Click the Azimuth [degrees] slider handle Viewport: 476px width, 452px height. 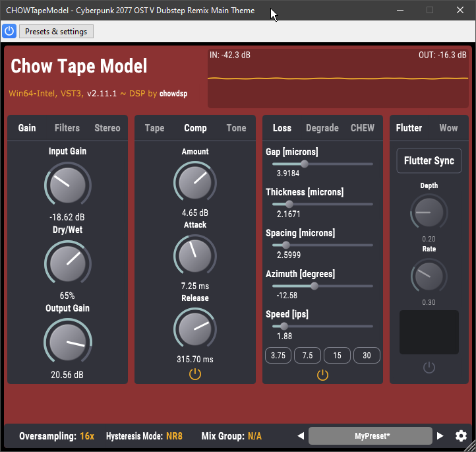click(x=314, y=286)
